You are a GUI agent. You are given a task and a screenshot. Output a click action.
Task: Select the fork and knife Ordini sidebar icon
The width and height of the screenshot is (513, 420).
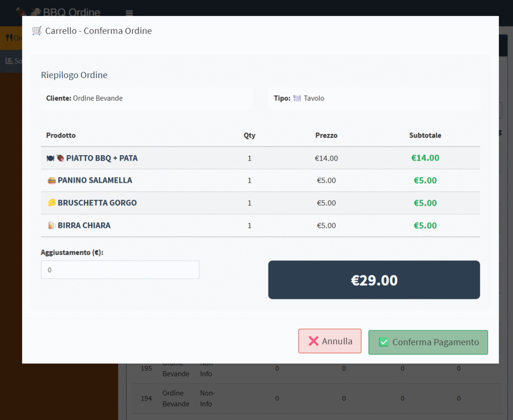pos(9,38)
